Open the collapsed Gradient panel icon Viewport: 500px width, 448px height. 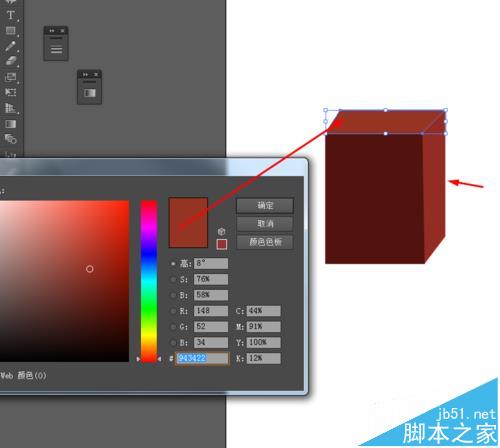(x=89, y=93)
